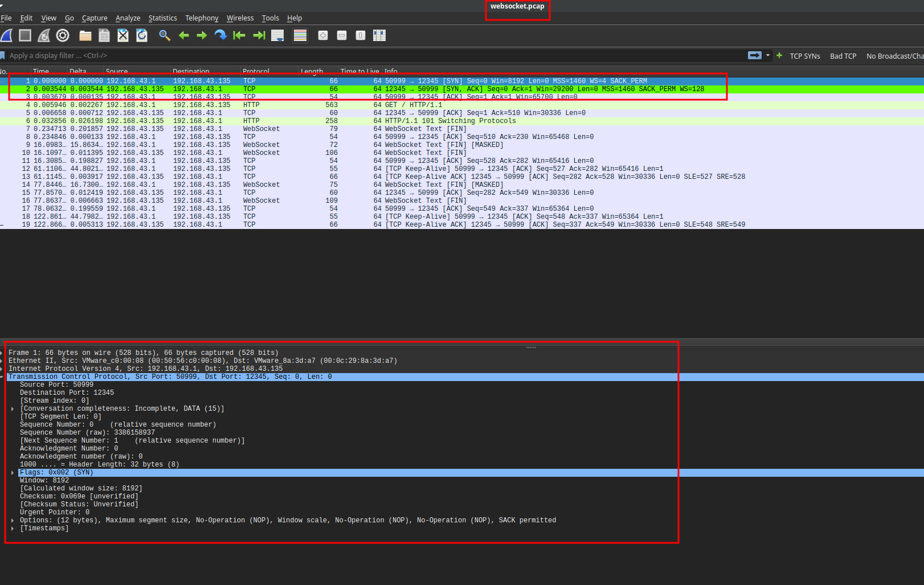
Task: Toggle packet list coloring rules
Action: click(x=300, y=35)
